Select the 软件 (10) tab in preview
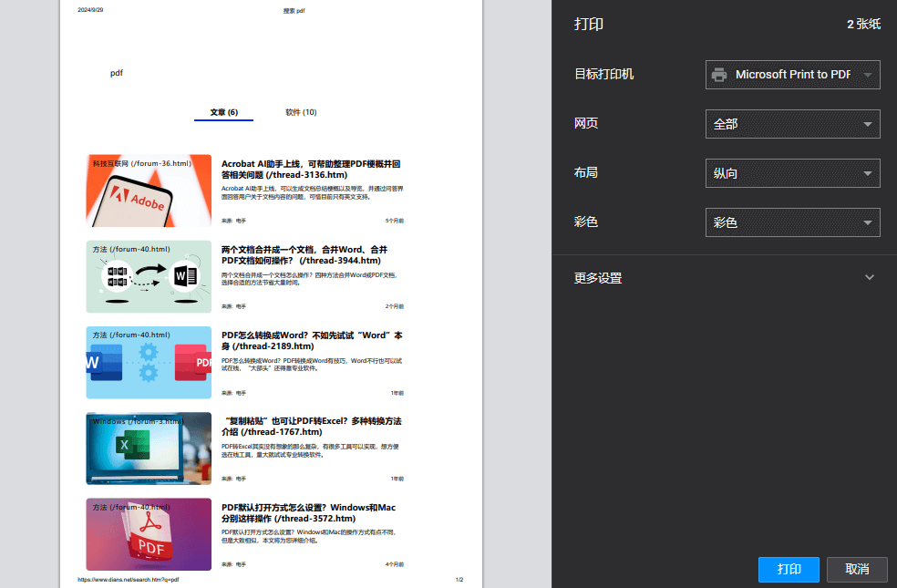This screenshot has width=897, height=588. (x=301, y=112)
